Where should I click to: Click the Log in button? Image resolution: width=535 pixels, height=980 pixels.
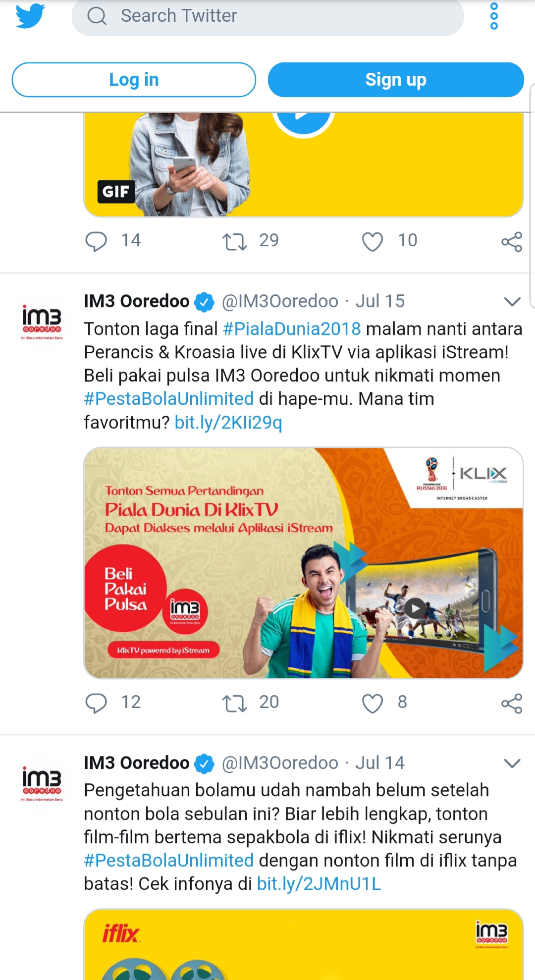[x=134, y=80]
